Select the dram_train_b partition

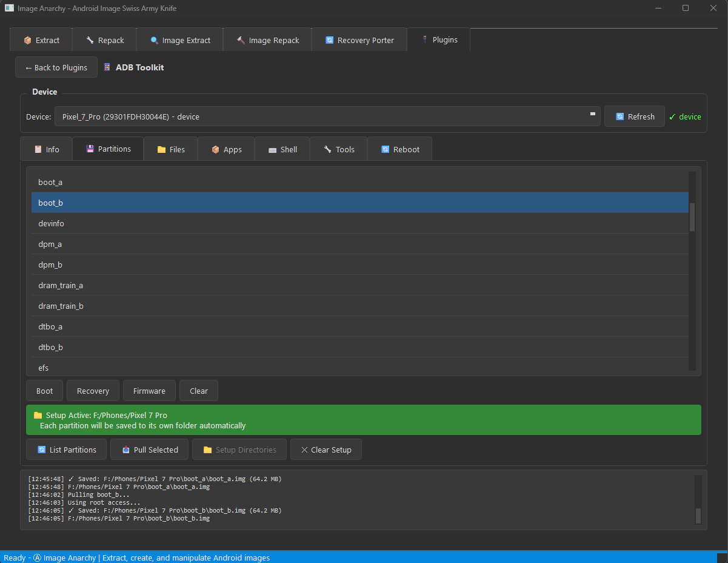click(x=360, y=306)
